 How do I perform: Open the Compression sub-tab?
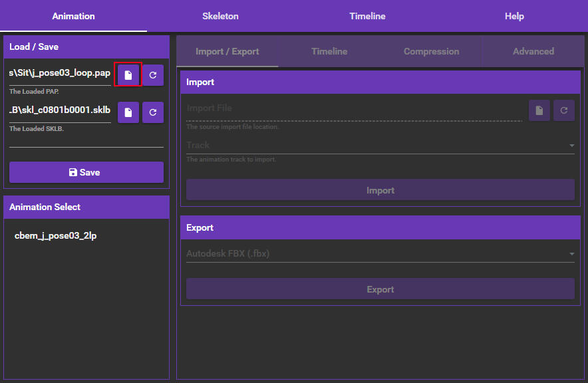[431, 51]
